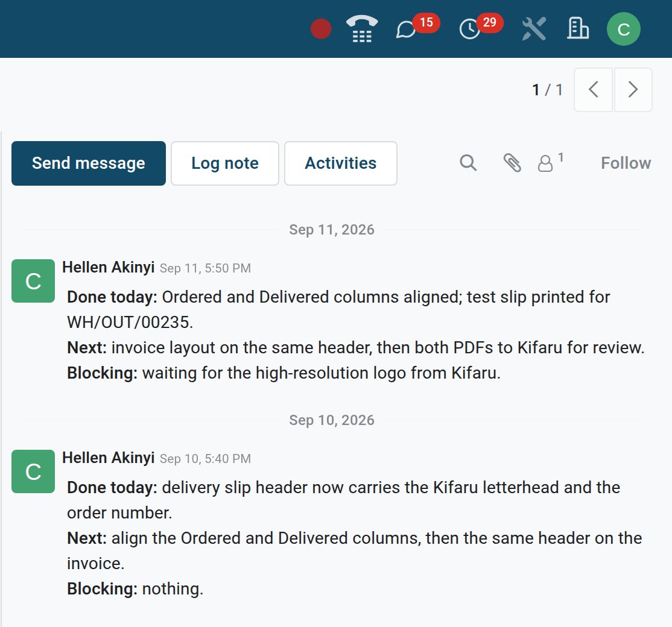Click 'Blocking: nothing.' line
672x627 pixels.
coord(135,589)
